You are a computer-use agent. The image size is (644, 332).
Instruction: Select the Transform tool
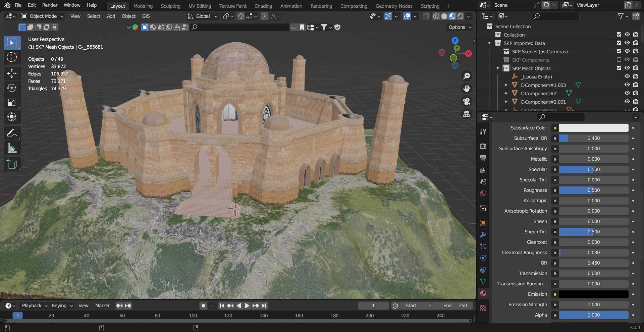click(12, 117)
